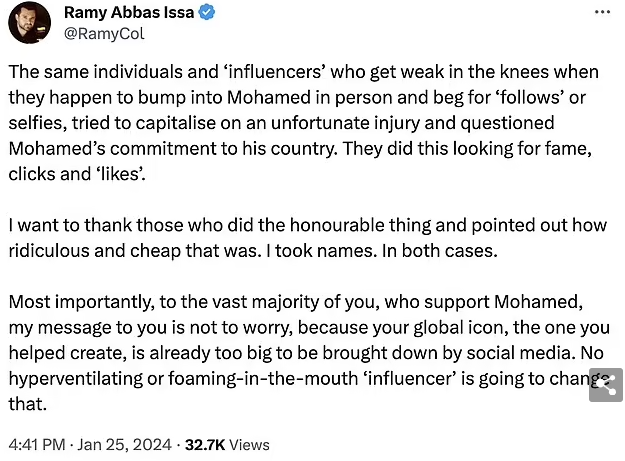Click the display name Ramy Abbas Issa
Image resolution: width=625 pixels, height=461 pixels.
[x=130, y=13]
